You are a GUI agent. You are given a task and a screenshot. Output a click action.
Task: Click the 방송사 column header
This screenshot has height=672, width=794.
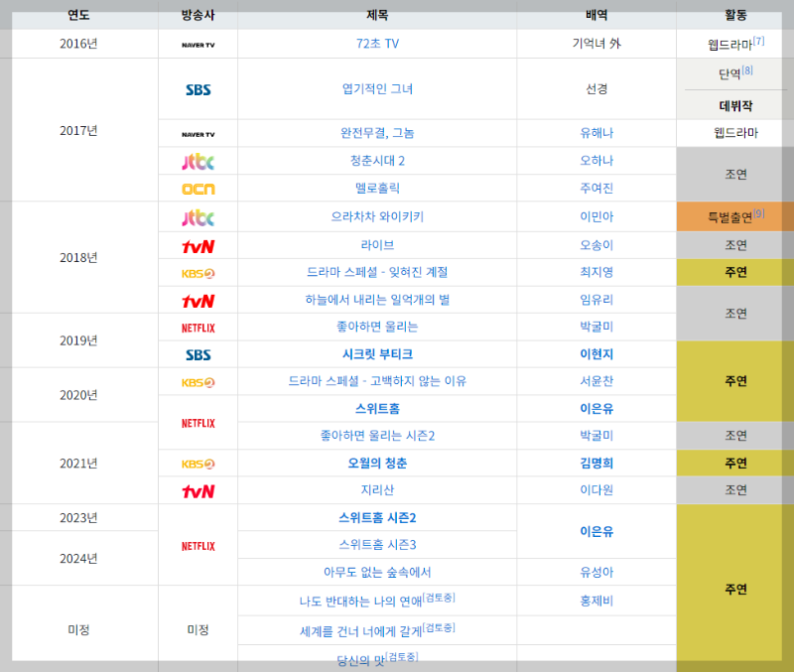click(x=198, y=15)
